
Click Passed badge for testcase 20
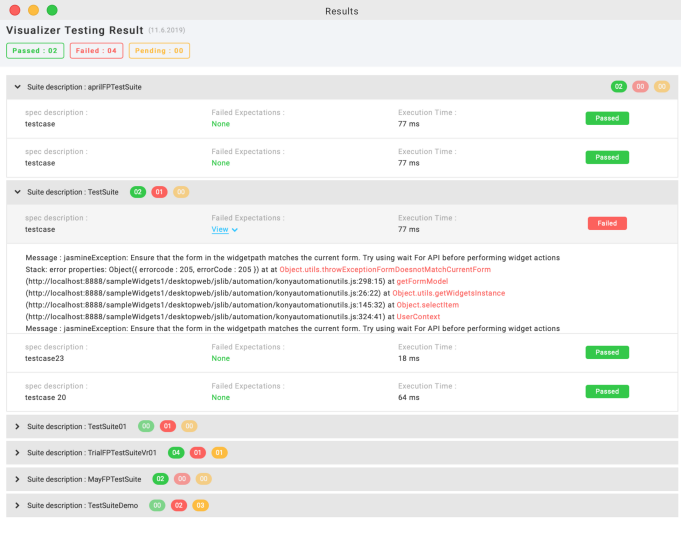tap(606, 391)
